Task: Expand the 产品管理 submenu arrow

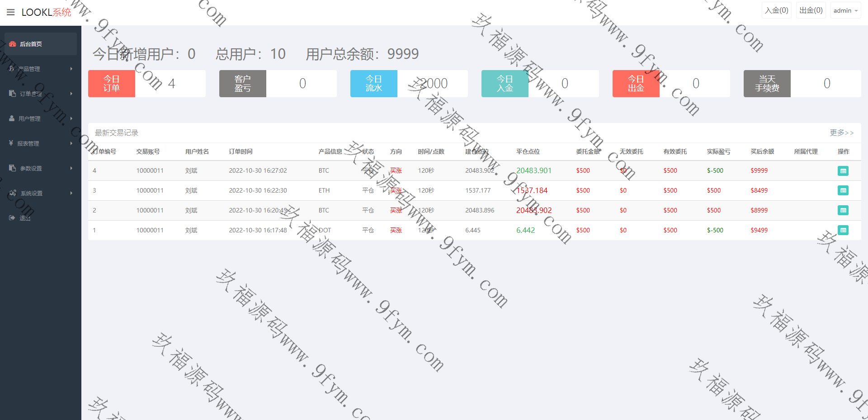Action: (71, 69)
